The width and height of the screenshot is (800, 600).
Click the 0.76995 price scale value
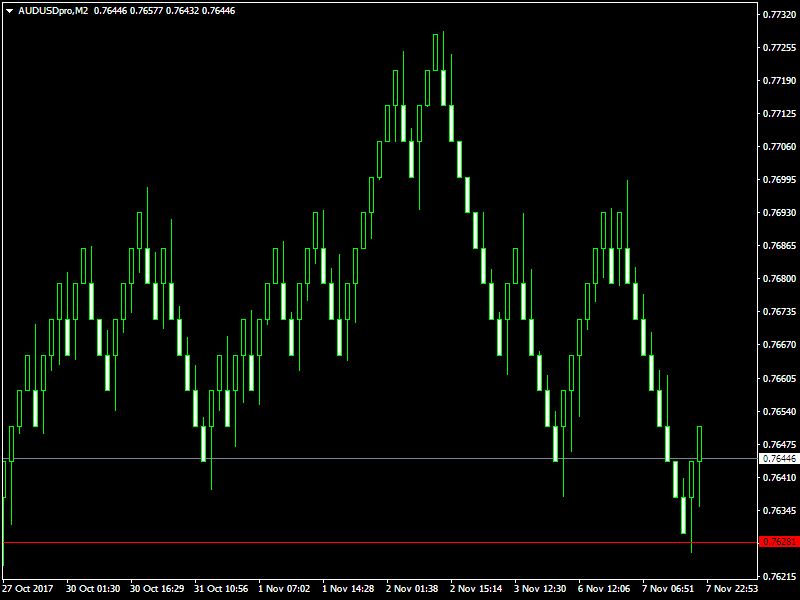click(779, 180)
